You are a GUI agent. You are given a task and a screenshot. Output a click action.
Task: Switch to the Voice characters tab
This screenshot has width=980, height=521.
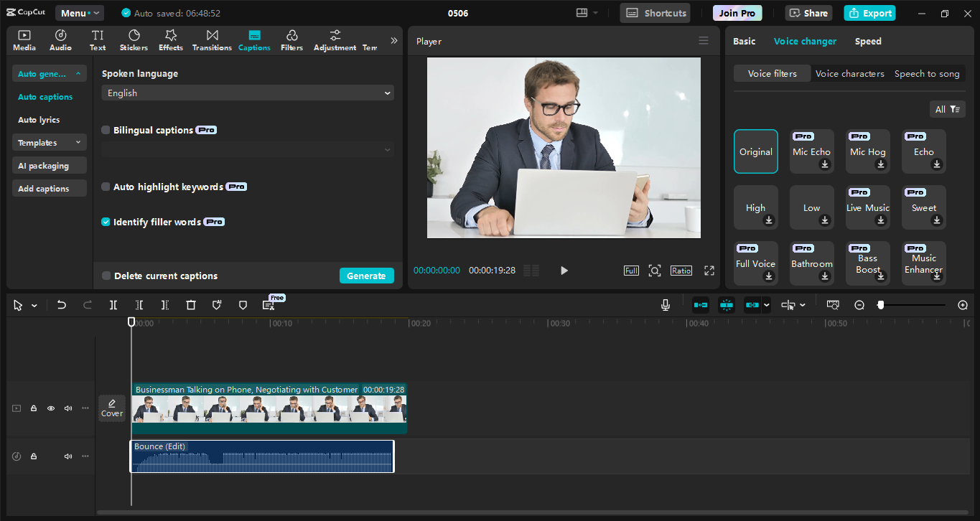click(x=850, y=73)
